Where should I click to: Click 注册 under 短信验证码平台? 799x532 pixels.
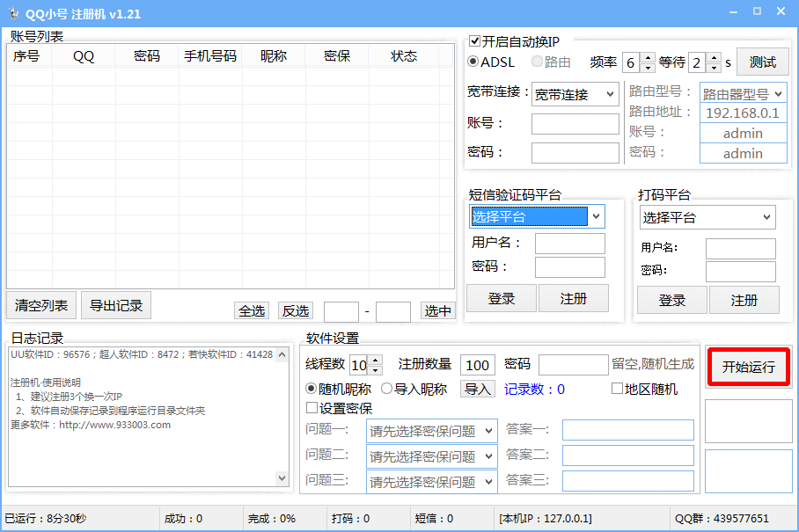[573, 298]
